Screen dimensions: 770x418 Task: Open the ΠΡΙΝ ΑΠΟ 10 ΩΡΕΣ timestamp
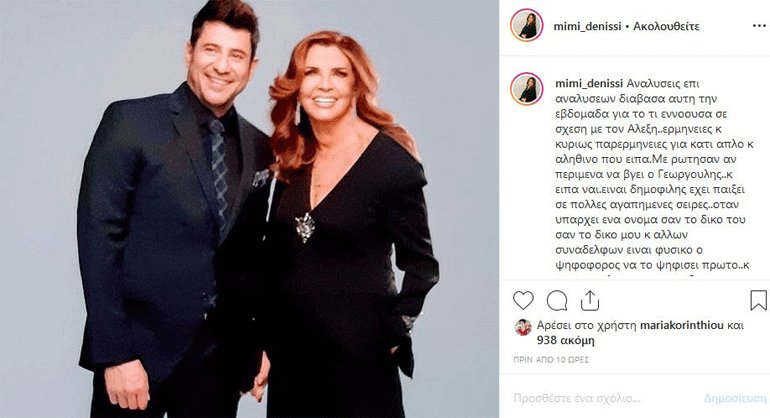[551, 360]
